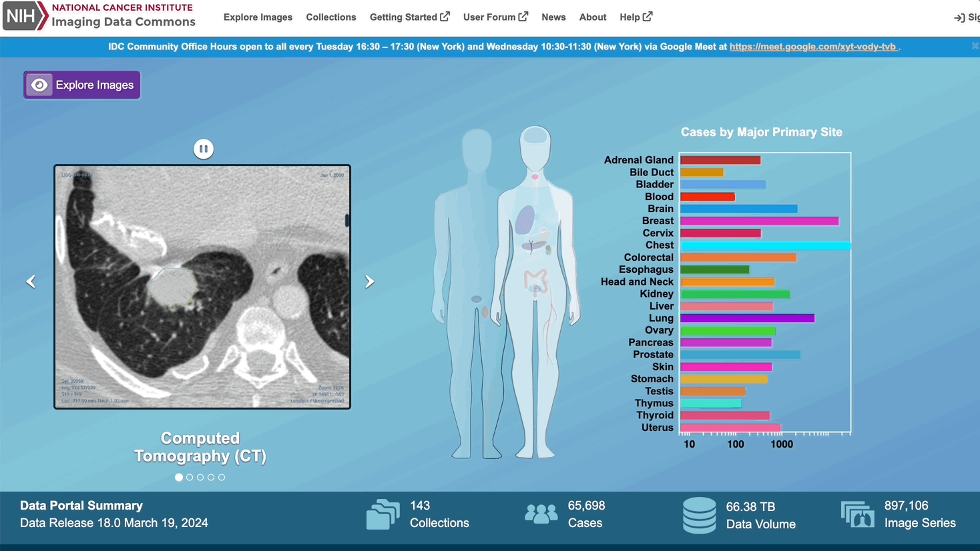
Task: Click the cyan Chest bar in chart
Action: [x=764, y=245]
